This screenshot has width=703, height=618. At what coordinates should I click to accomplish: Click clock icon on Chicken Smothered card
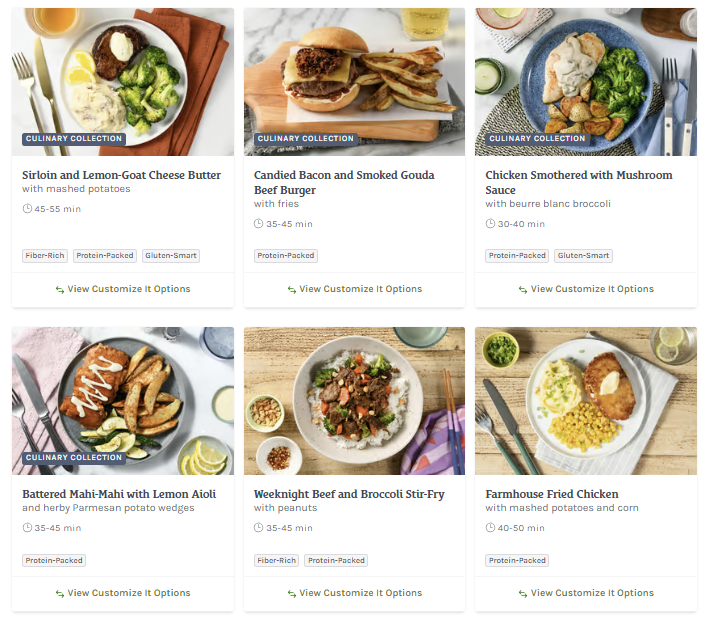click(x=490, y=224)
